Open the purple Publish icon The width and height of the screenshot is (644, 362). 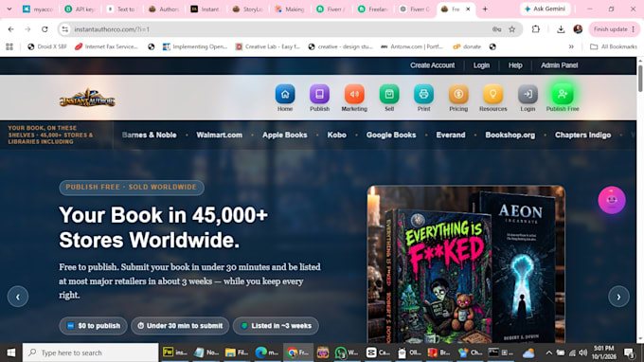point(319,95)
